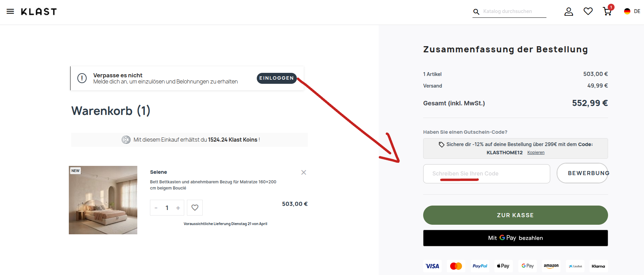Open the hamburger navigation menu
The image size is (644, 275).
(x=10, y=11)
